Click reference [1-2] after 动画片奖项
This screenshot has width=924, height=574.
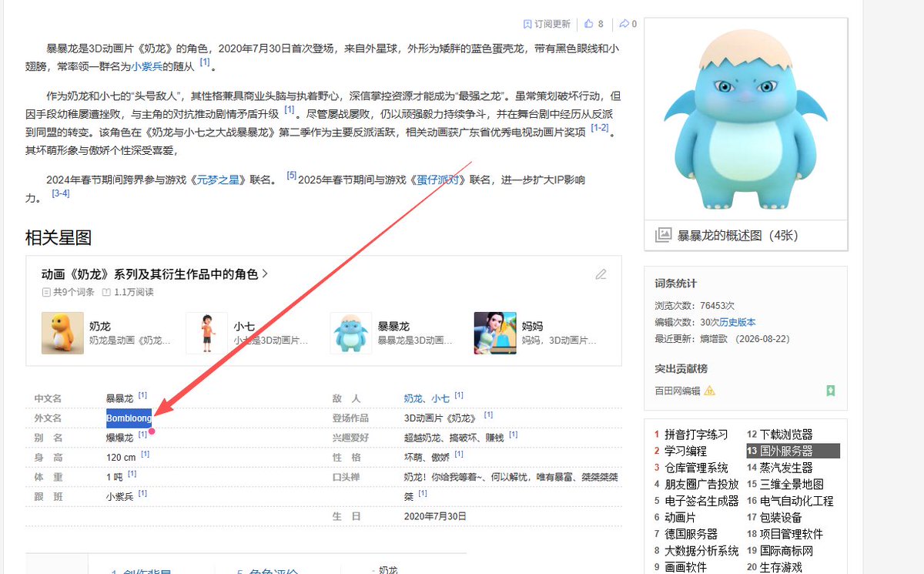[599, 128]
